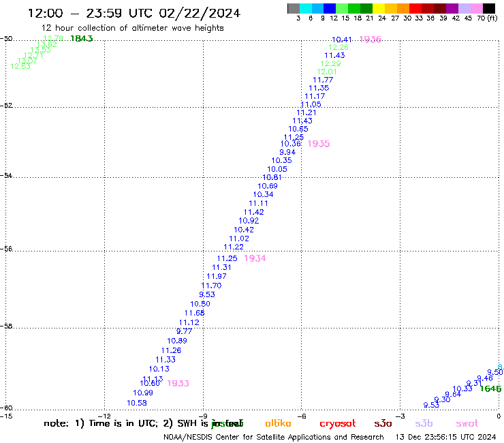Select the orange swatch in the color scale
The width and height of the screenshot is (504, 443).
pos(403,8)
